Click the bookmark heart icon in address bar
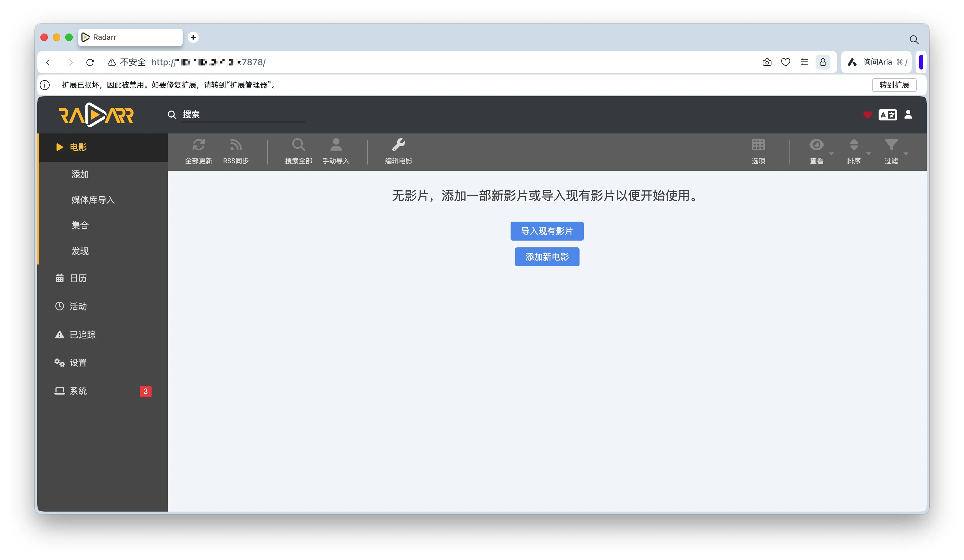 785,62
